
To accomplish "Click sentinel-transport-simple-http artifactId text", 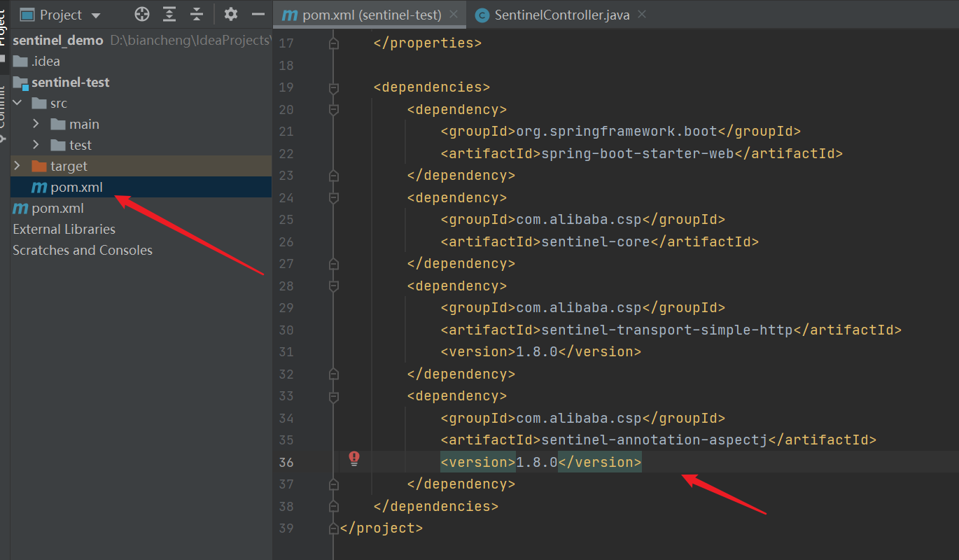I will [667, 330].
